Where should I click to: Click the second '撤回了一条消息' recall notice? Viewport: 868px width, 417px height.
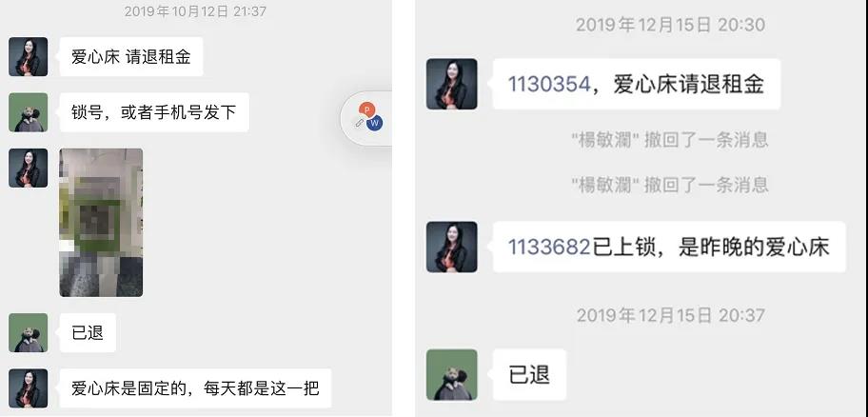[670, 184]
